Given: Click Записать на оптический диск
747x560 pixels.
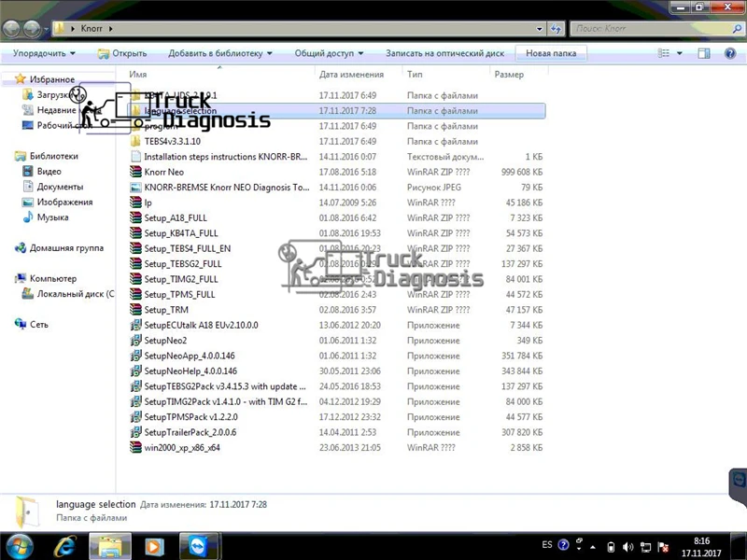Looking at the screenshot, I should [x=445, y=53].
